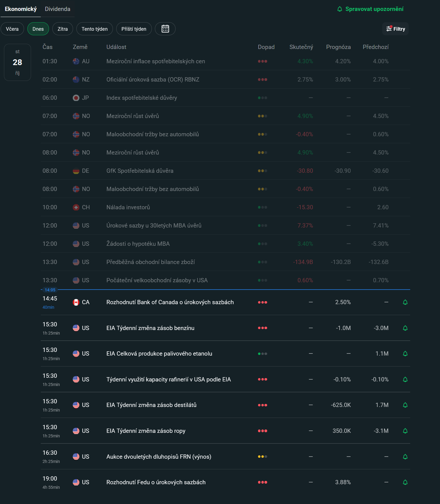This screenshot has width=440, height=504.
Task: Click the Switzerland flag icon
Action: 76,207
